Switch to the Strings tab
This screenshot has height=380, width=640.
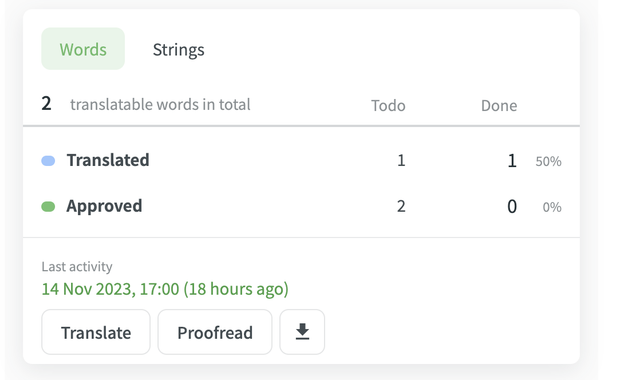[178, 49]
